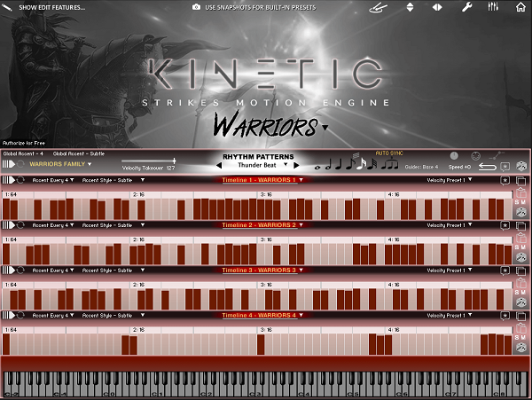
Task: Open Timeline 1 - WARRIORS 1 dropdown
Action: (262, 180)
